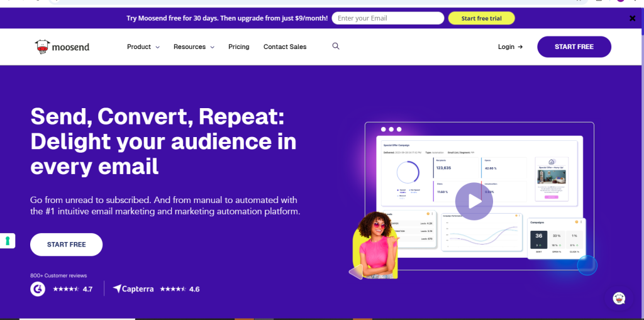
Task: Focus the Enter your Email field
Action: tap(387, 18)
